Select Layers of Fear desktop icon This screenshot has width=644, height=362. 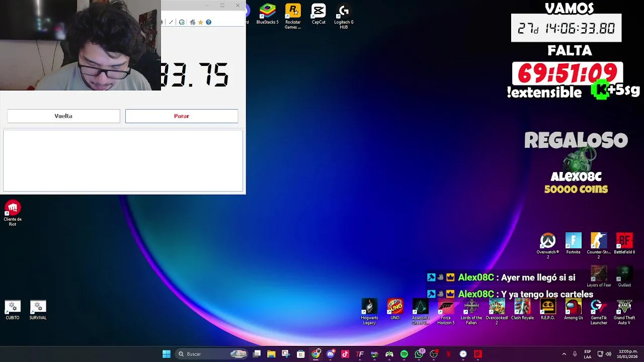599,277
